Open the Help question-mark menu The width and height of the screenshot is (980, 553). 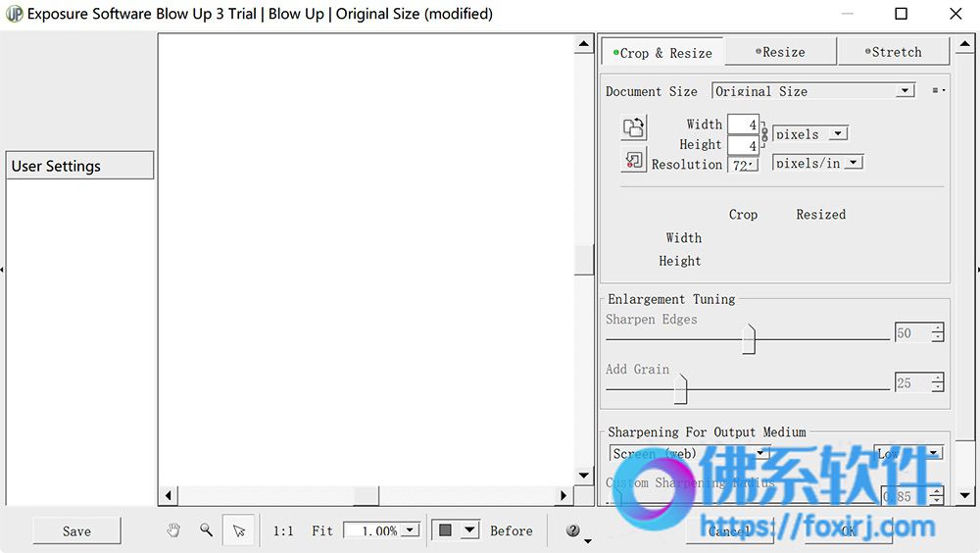click(573, 530)
